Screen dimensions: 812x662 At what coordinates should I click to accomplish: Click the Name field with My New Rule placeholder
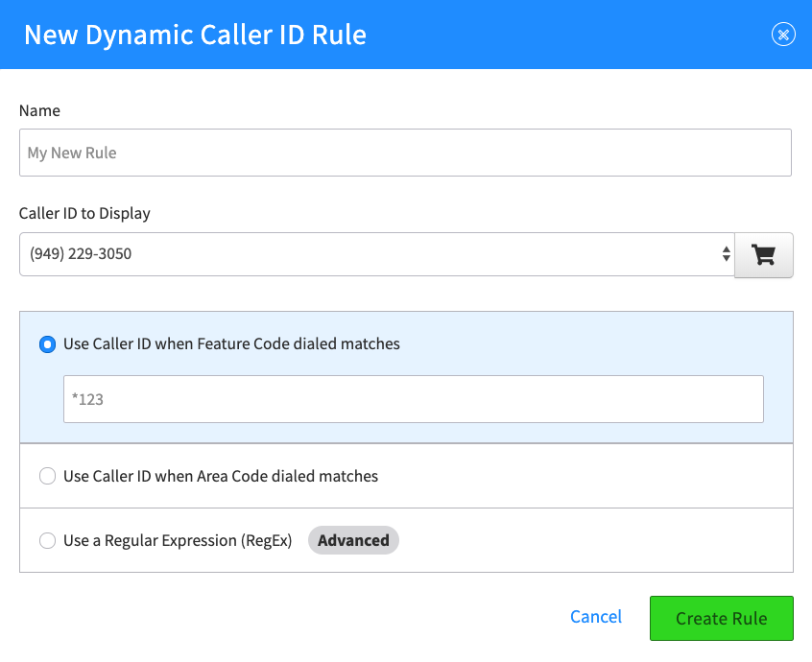point(405,153)
